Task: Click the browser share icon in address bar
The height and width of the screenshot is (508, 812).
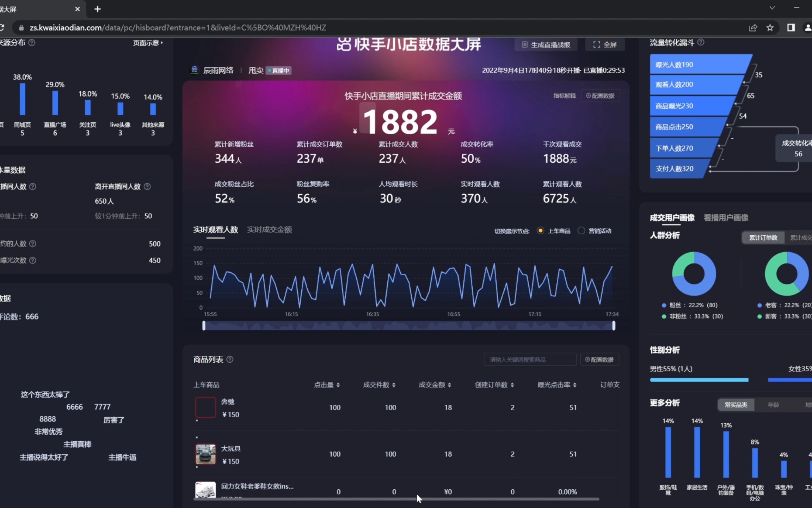Action: click(753, 28)
